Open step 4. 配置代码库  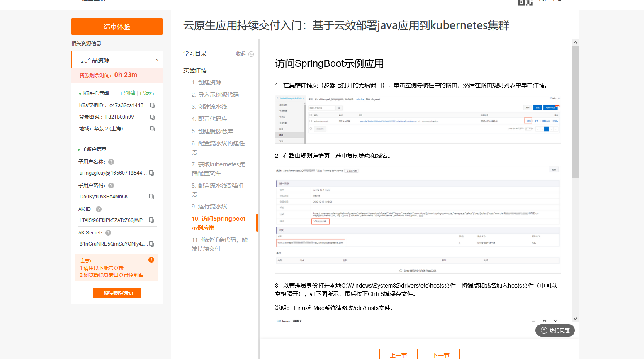209,119
